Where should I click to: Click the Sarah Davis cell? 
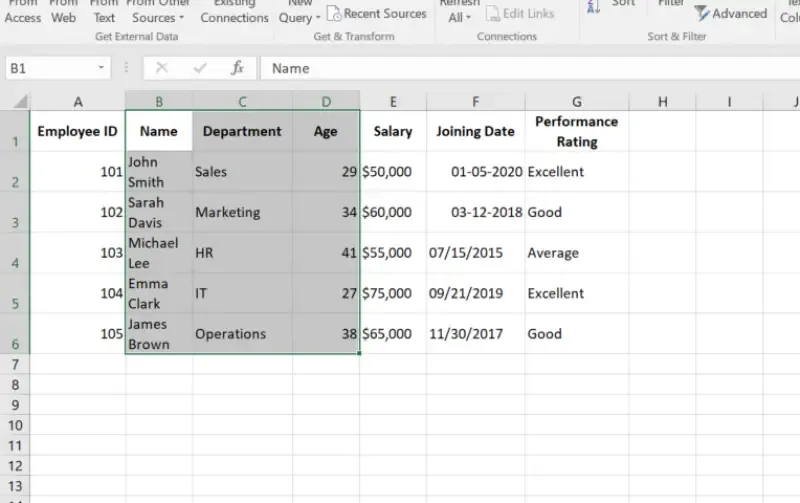(159, 212)
